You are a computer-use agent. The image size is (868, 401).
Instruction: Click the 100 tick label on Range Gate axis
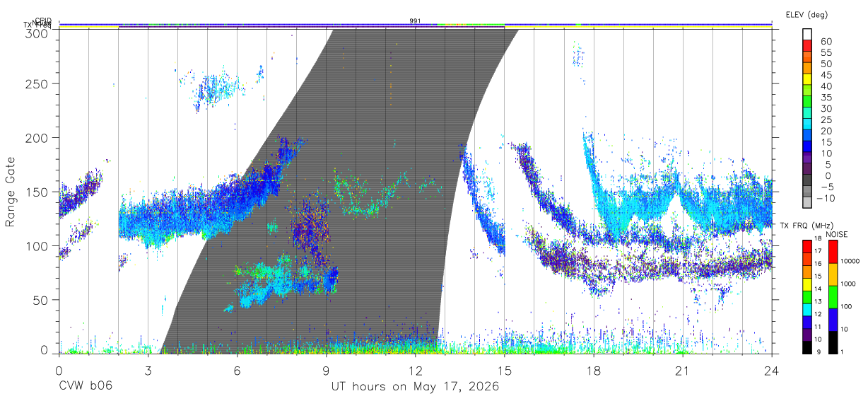click(x=37, y=246)
